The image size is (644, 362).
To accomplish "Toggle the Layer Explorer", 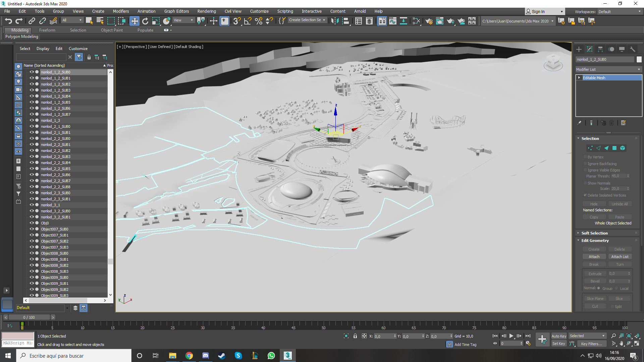I will [369, 21].
